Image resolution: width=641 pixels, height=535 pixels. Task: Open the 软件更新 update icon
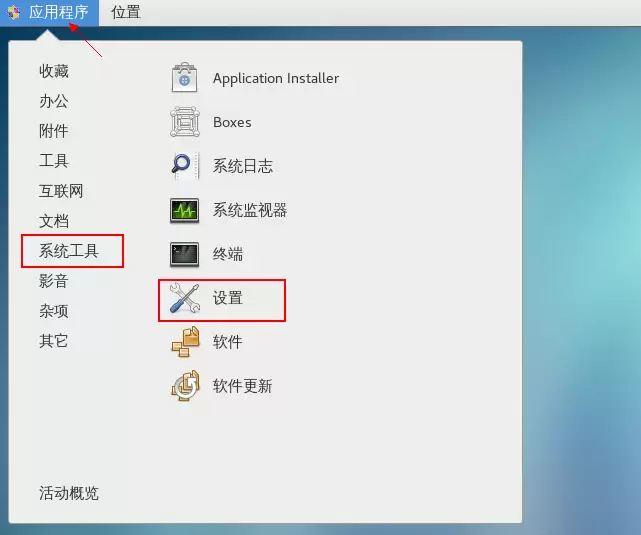185,386
